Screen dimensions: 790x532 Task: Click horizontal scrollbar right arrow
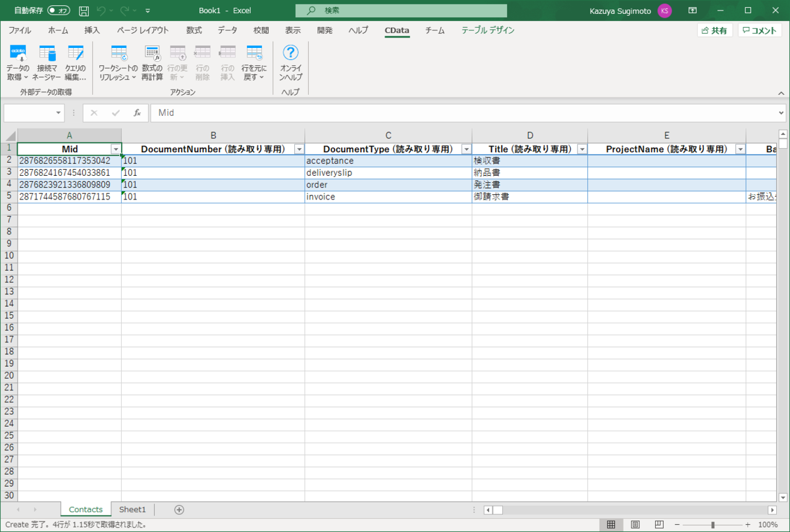(773, 510)
